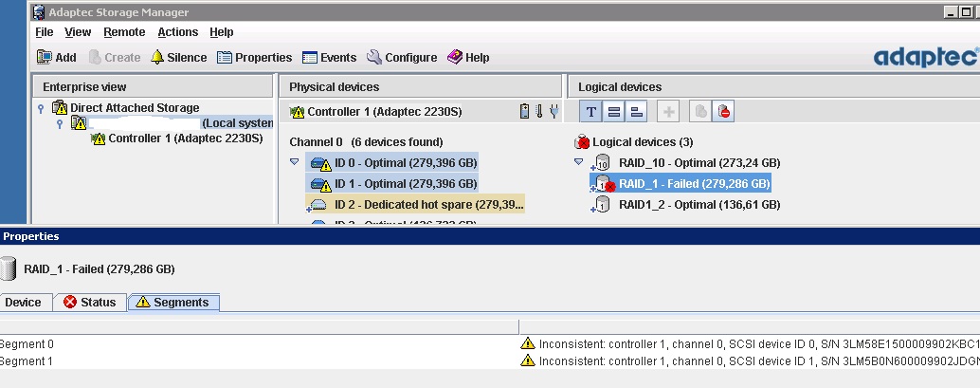This screenshot has height=388, width=980.
Task: Click the Local system warning icon
Action: pos(78,123)
